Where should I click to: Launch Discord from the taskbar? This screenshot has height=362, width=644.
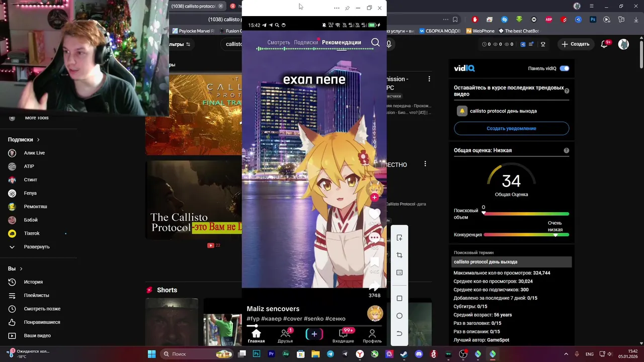point(419,354)
